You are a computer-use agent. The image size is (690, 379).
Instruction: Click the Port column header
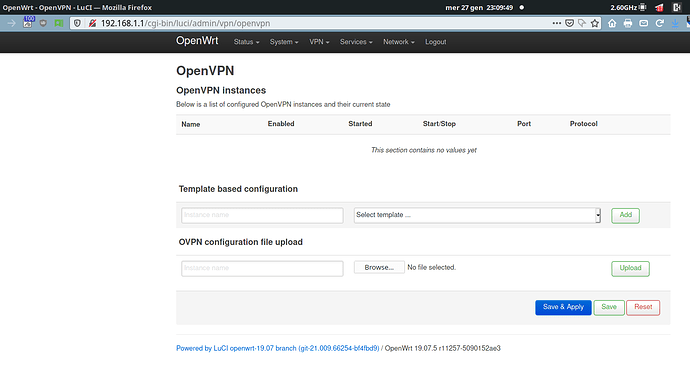click(x=524, y=124)
